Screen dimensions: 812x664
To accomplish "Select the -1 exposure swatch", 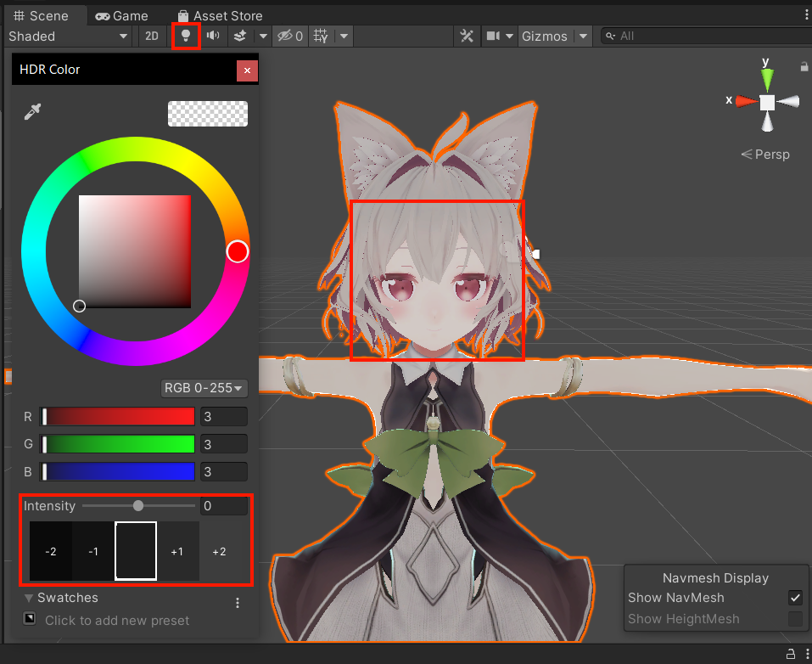I will point(93,551).
